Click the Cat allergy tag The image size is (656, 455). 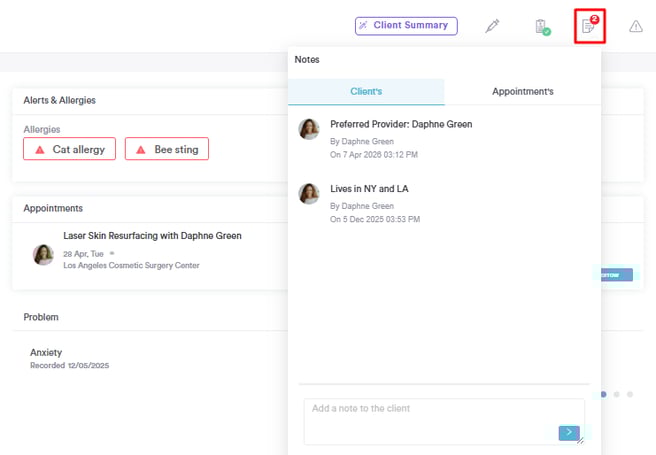[70, 149]
